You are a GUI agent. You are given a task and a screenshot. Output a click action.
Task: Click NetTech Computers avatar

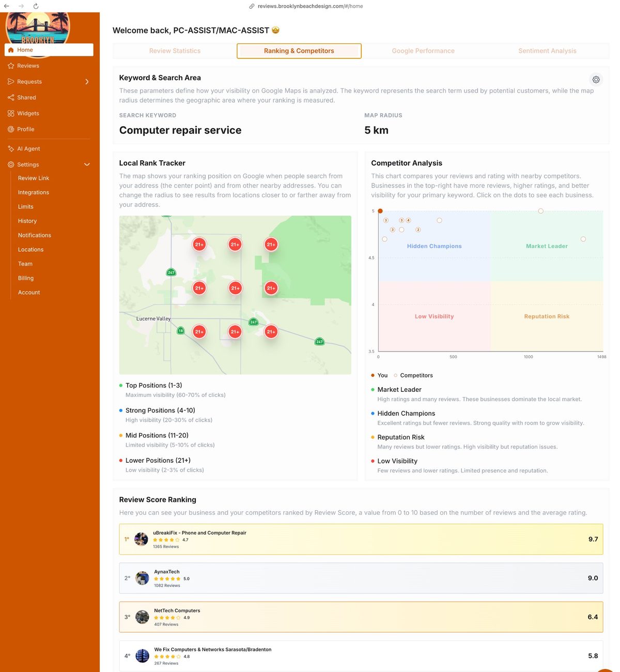[142, 617]
